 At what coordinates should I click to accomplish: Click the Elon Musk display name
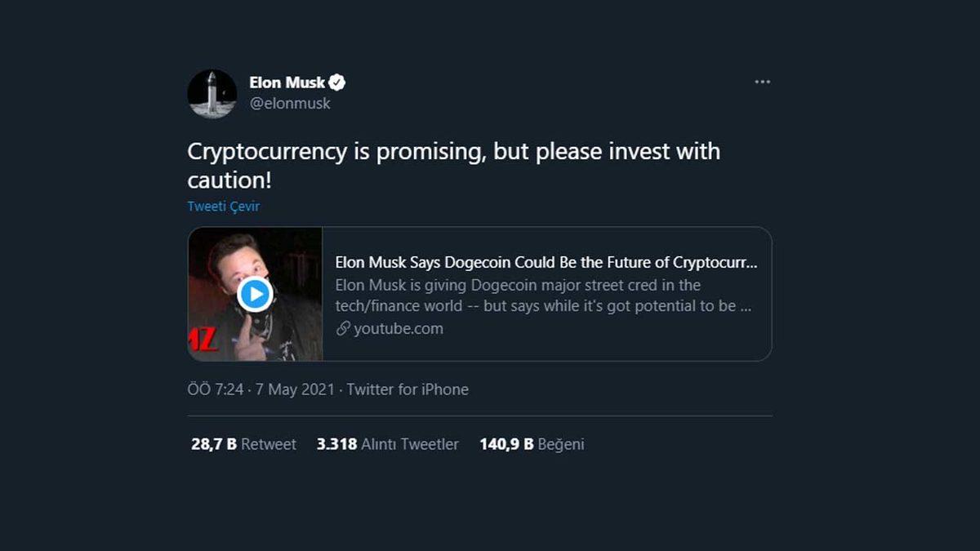coord(287,82)
